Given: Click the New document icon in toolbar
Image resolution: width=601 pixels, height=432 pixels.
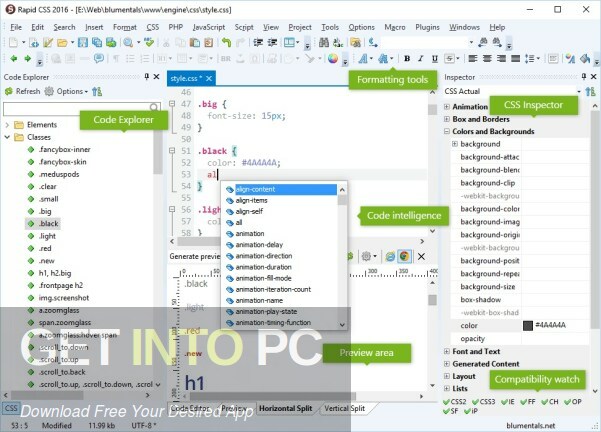Looking at the screenshot, I should pyautogui.click(x=13, y=43).
